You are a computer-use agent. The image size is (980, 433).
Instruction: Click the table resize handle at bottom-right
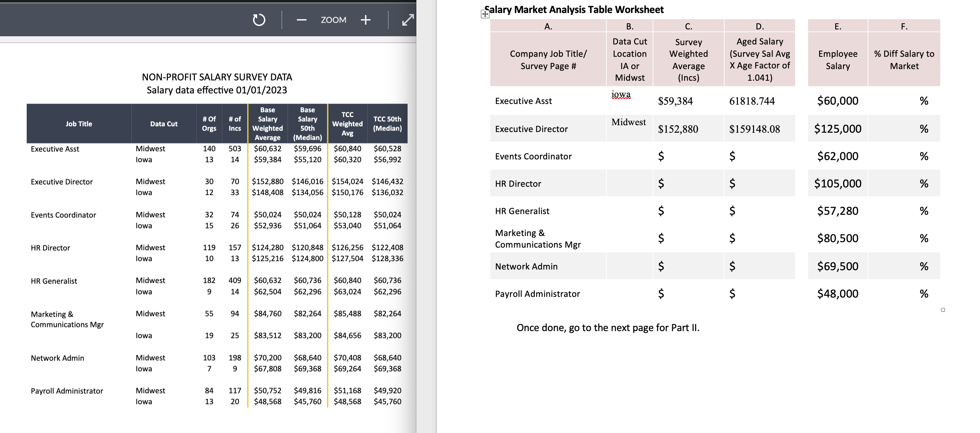[x=943, y=310]
